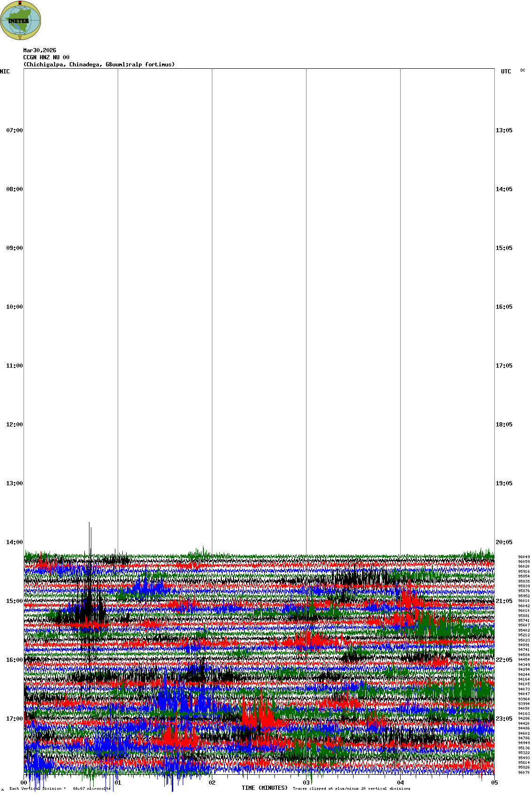This screenshot has height=795, width=532.
Task: Click the Each Vertical Division scale text
Action: click(x=60, y=789)
